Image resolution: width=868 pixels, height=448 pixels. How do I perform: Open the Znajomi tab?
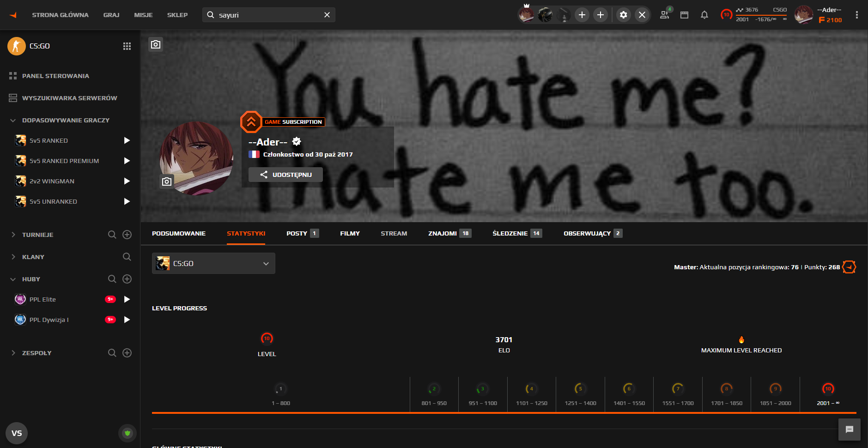pyautogui.click(x=449, y=233)
